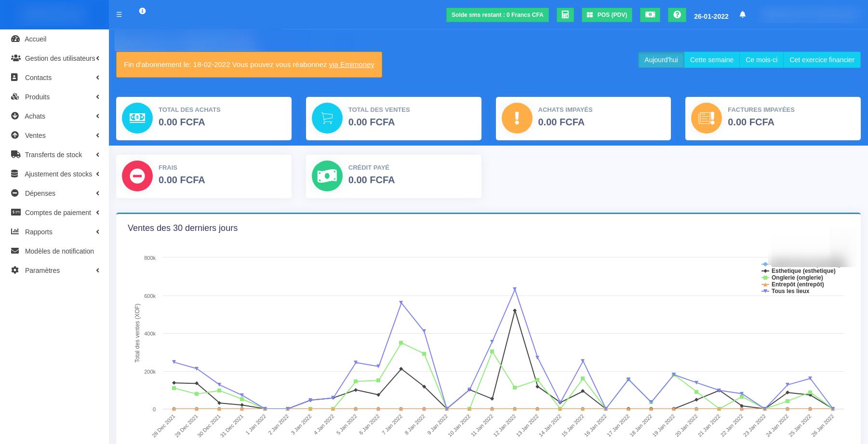Click the 7 Jan 2022 Onglerie green marker
868x444 pixels.
click(x=401, y=343)
